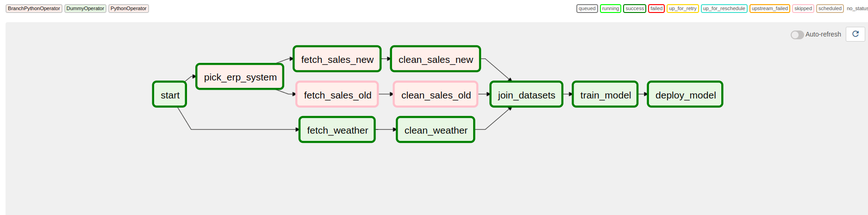Select the skipped clean_sales_old node
This screenshot has width=868, height=215.
pyautogui.click(x=436, y=95)
